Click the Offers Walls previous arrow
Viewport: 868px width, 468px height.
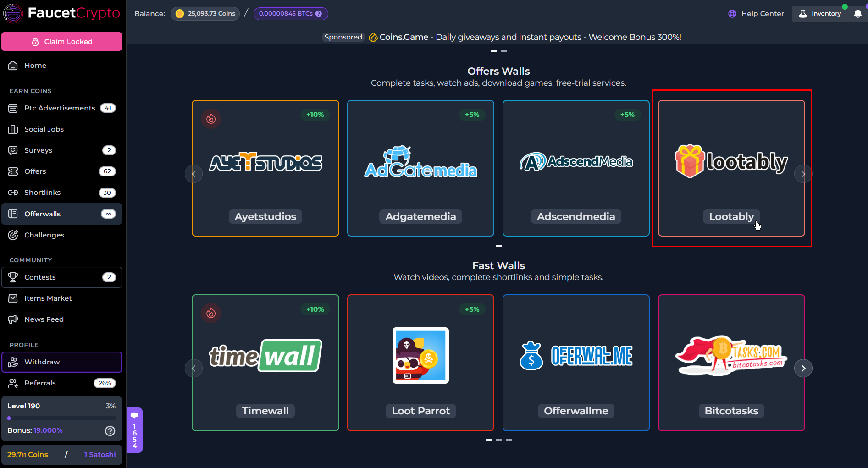coord(194,174)
